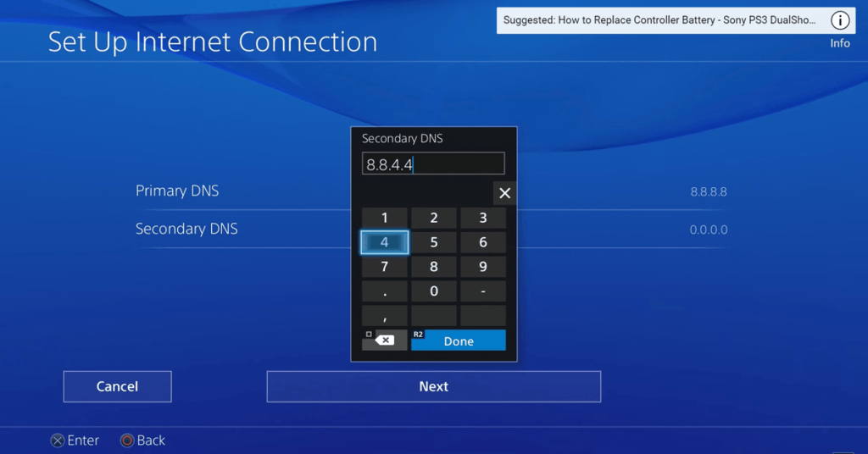This screenshot has width=868, height=454.
Task: Close the keypad with the X button
Action: click(x=504, y=193)
